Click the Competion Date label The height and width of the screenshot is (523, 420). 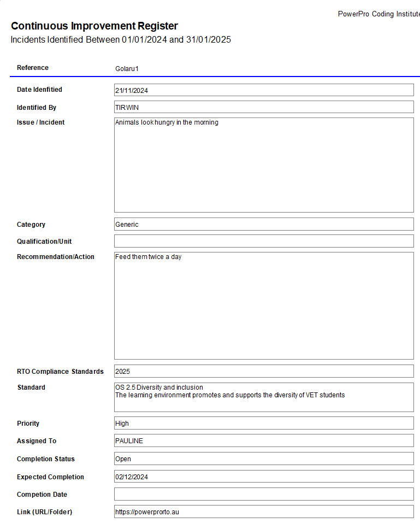click(x=42, y=495)
